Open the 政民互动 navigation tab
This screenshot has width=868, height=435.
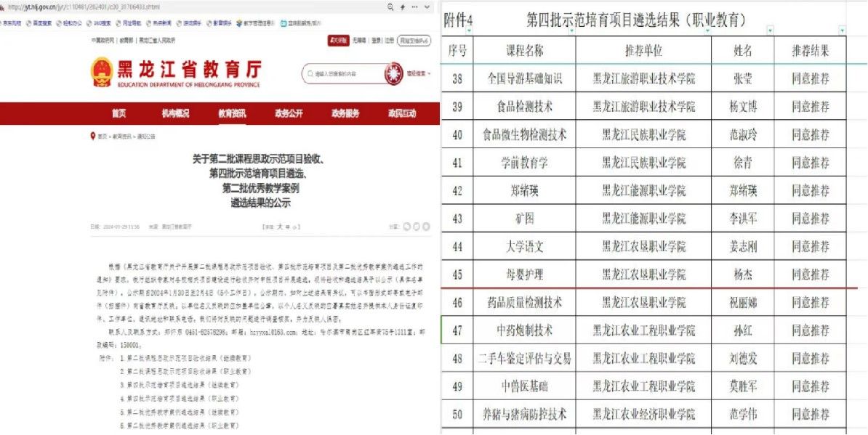(x=402, y=113)
